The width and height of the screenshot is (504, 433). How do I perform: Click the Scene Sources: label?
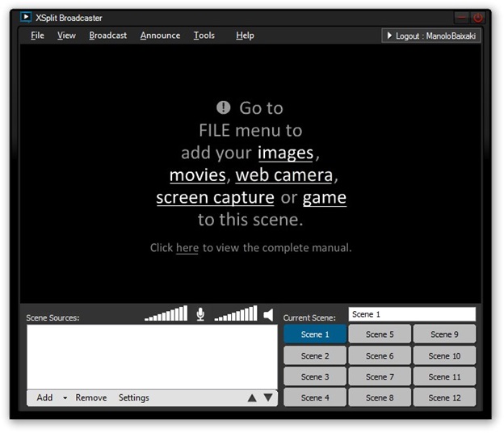pos(52,317)
